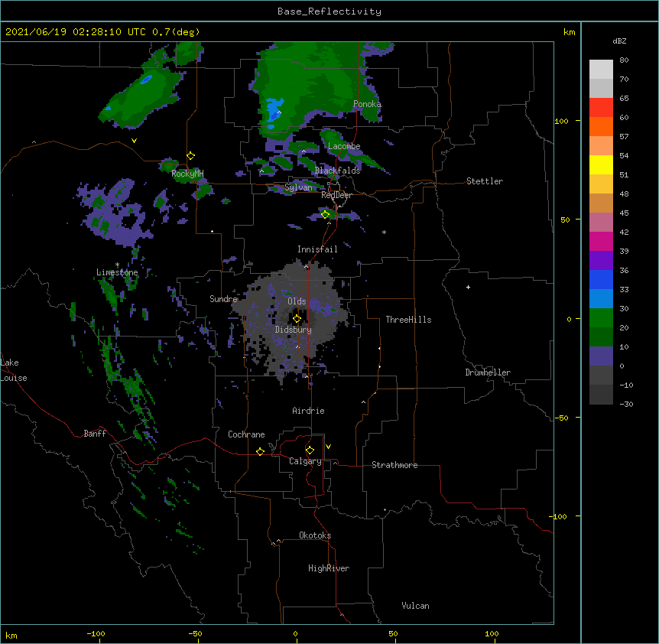The height and width of the screenshot is (644, 659).
Task: Click the 51 dBZ yellow legend swatch
Action: click(x=601, y=164)
